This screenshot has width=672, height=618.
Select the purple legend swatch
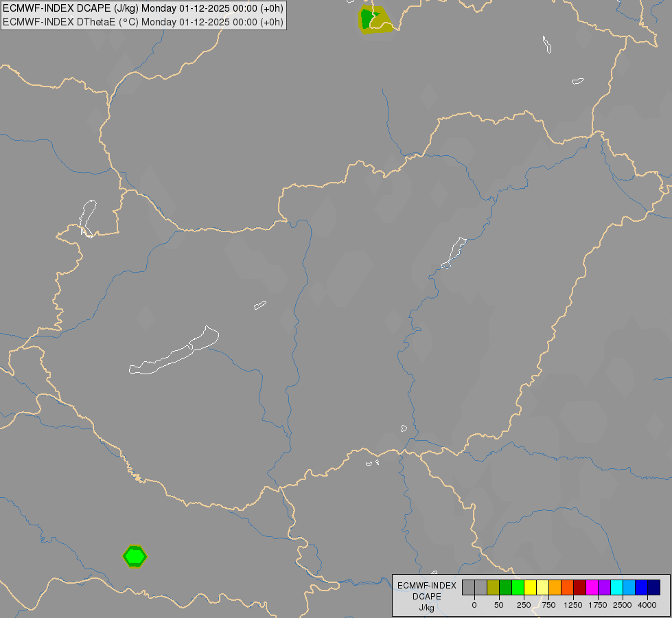click(605, 588)
